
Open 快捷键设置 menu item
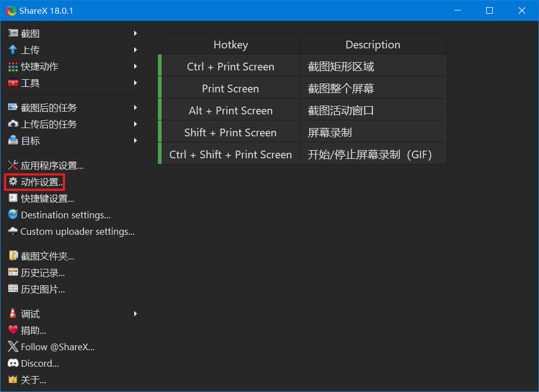(x=47, y=198)
